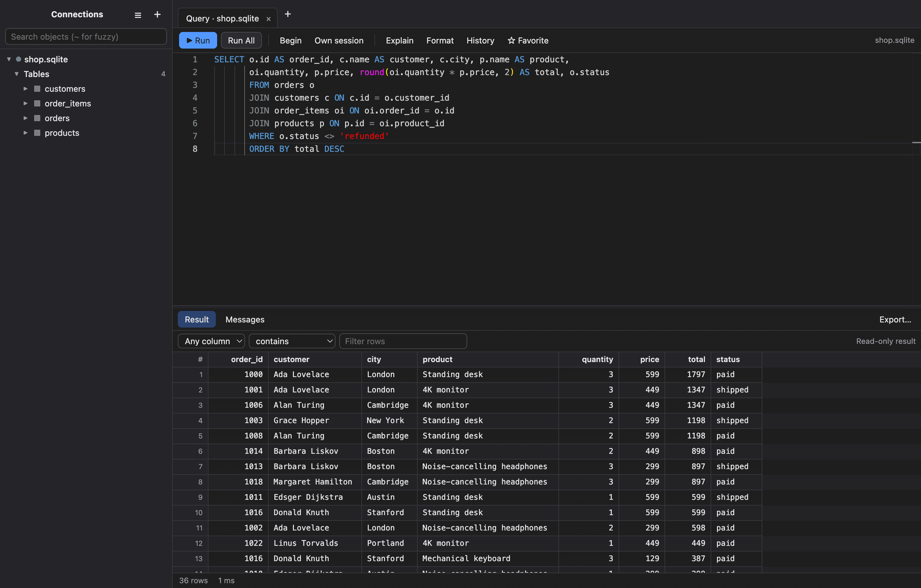The width and height of the screenshot is (921, 588).
Task: Explain the query plan
Action: click(400, 41)
